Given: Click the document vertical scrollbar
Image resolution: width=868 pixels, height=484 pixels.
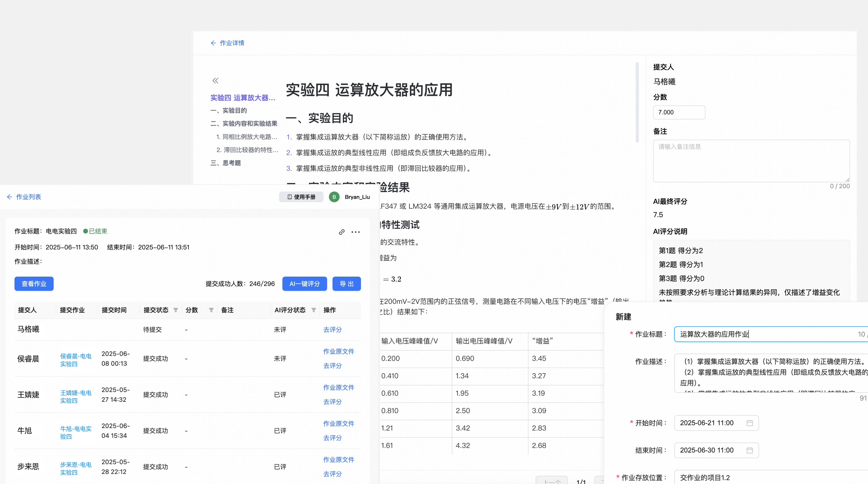Looking at the screenshot, I should click(x=637, y=103).
